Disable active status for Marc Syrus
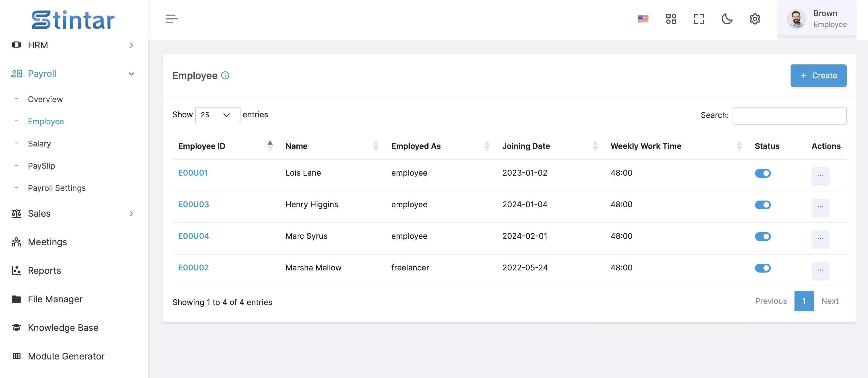Image resolution: width=868 pixels, height=378 pixels. click(763, 236)
